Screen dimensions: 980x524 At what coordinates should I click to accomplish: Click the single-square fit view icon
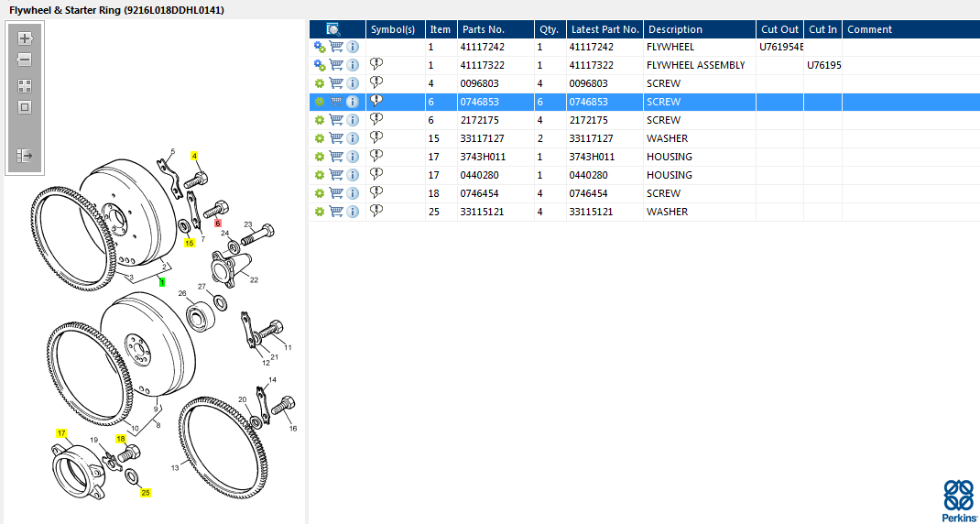click(x=25, y=107)
